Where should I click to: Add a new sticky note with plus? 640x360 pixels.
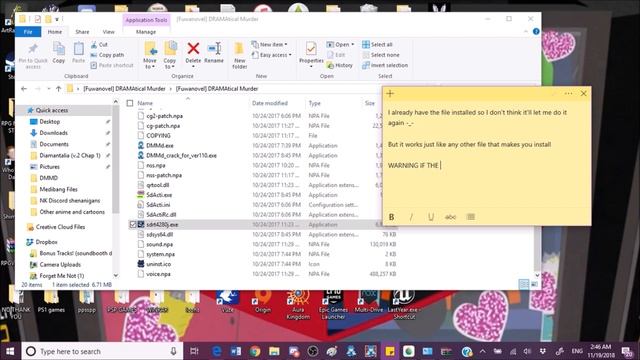click(x=390, y=93)
